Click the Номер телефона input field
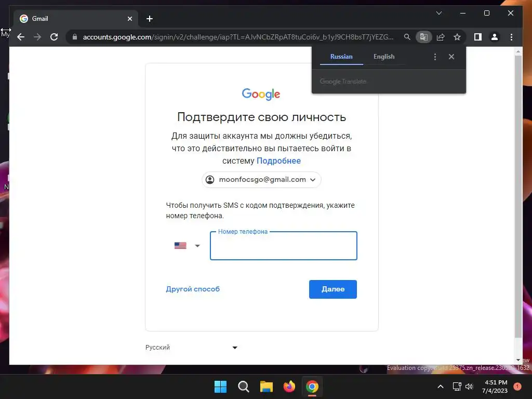This screenshot has height=399, width=532. 283,246
